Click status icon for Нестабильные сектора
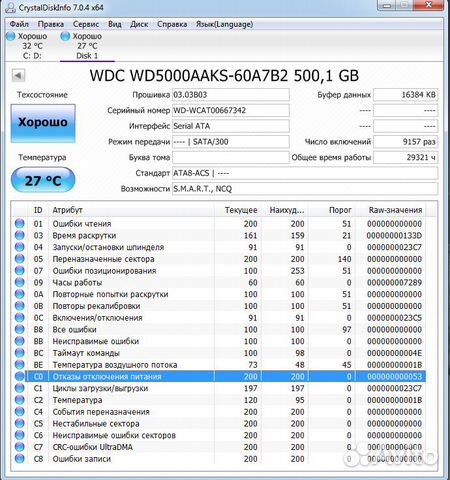 [x=20, y=423]
